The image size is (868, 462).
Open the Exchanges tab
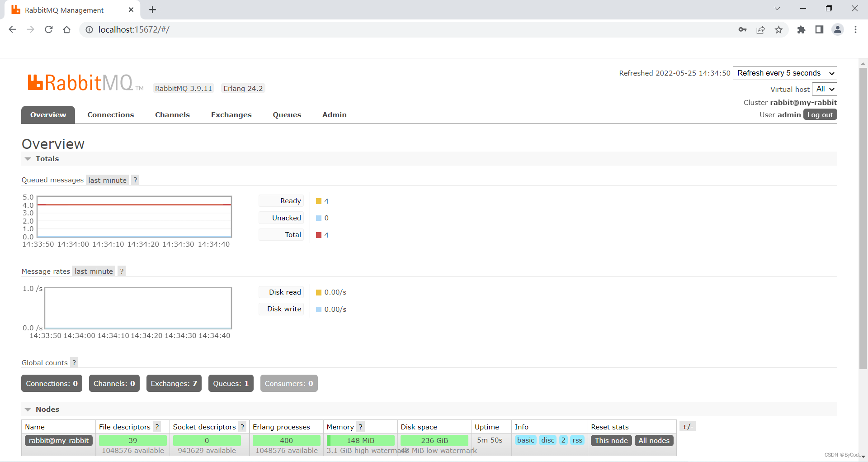tap(231, 115)
